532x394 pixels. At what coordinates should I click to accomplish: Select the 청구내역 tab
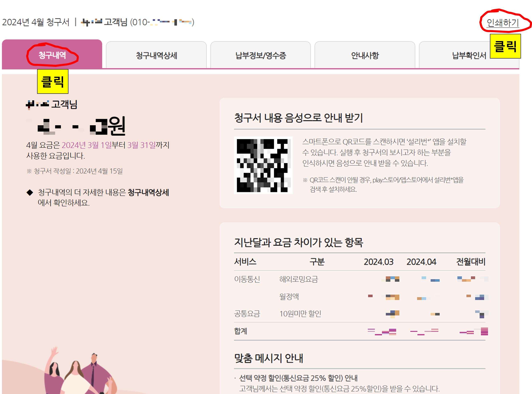52,55
